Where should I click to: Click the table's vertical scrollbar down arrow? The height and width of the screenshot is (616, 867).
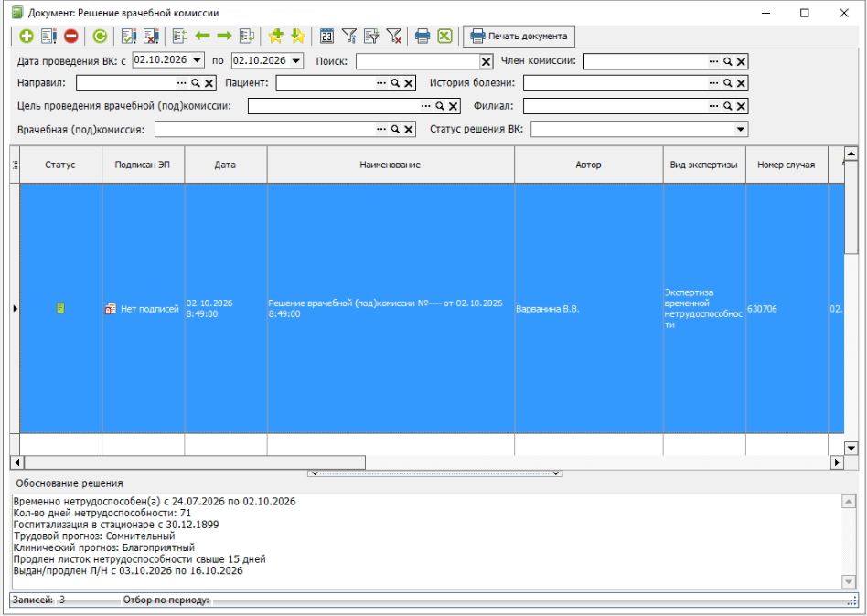coord(851,448)
